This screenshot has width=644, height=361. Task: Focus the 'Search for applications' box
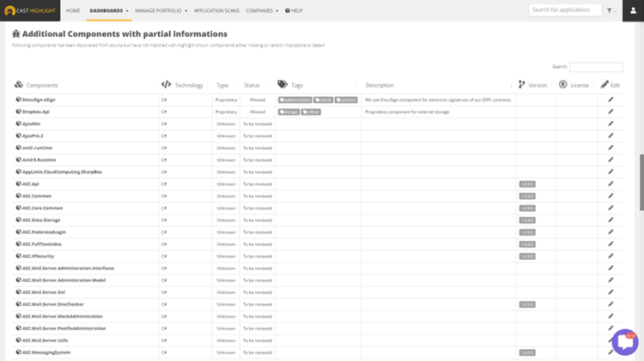click(x=564, y=10)
